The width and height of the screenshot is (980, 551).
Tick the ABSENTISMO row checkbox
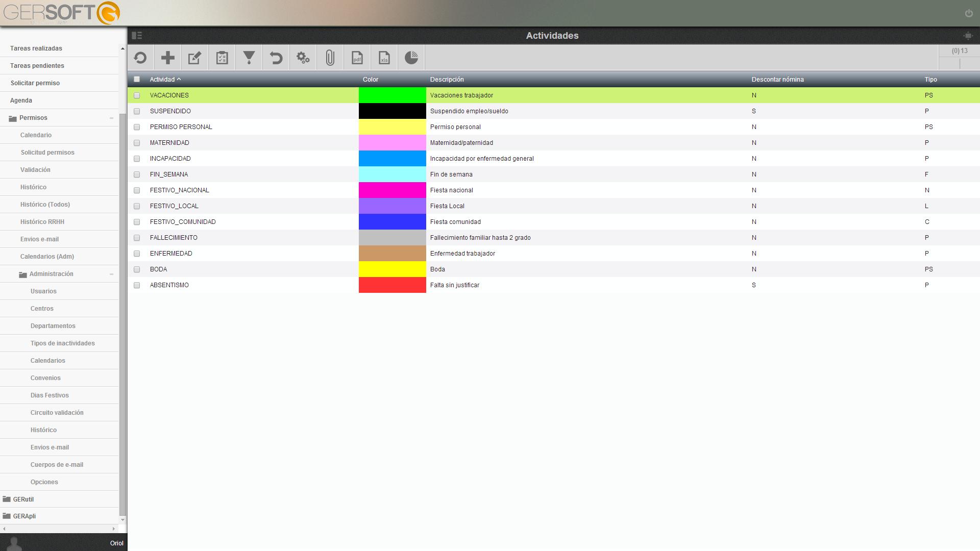pyautogui.click(x=137, y=285)
